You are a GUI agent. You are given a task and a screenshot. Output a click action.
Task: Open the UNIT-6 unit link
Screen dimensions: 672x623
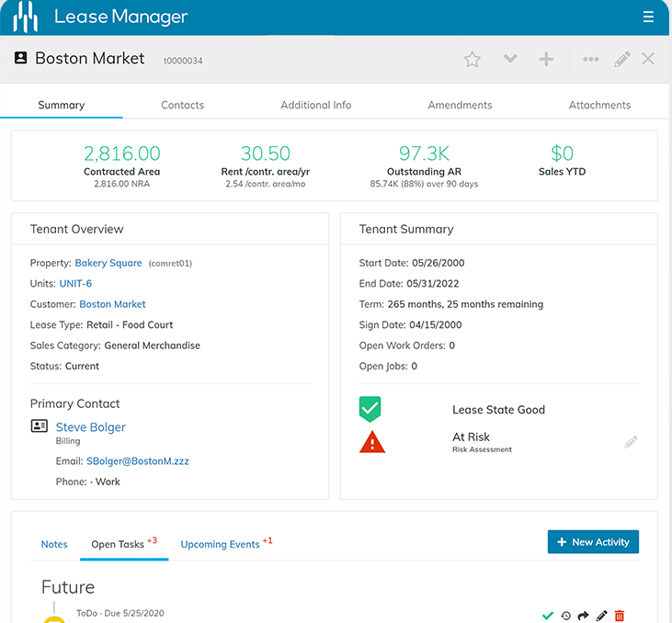click(75, 283)
